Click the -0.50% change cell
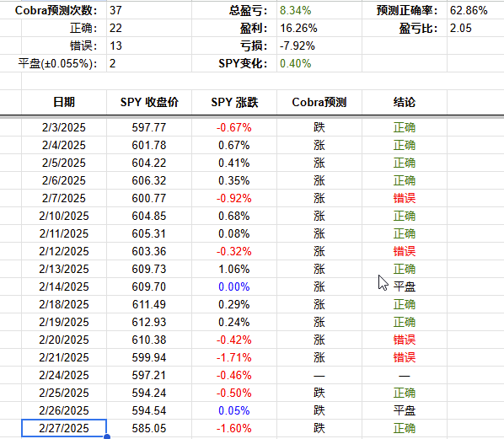 click(x=234, y=393)
